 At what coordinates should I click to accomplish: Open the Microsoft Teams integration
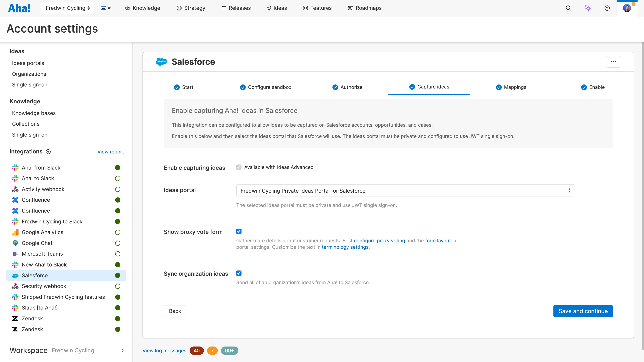[42, 254]
